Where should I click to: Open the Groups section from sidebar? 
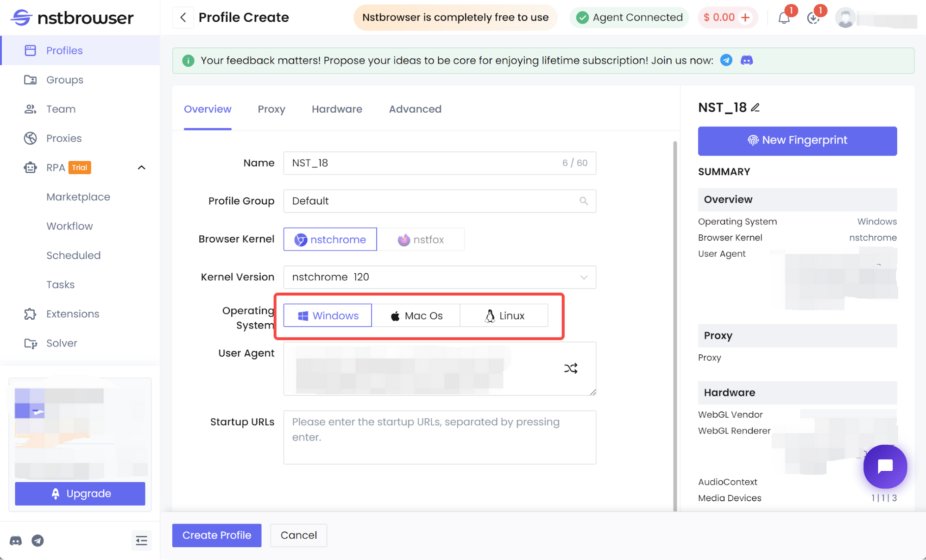[x=30, y=80]
